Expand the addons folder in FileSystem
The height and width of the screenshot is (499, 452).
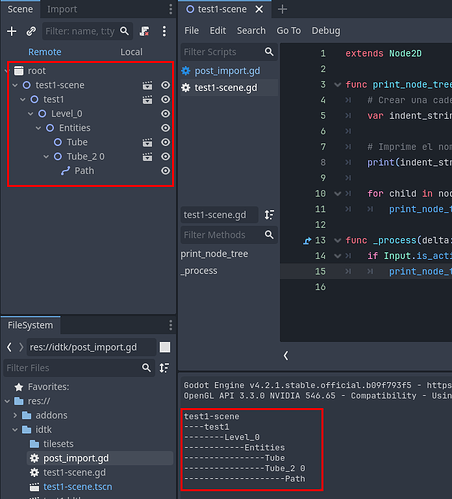pyautogui.click(x=15, y=415)
